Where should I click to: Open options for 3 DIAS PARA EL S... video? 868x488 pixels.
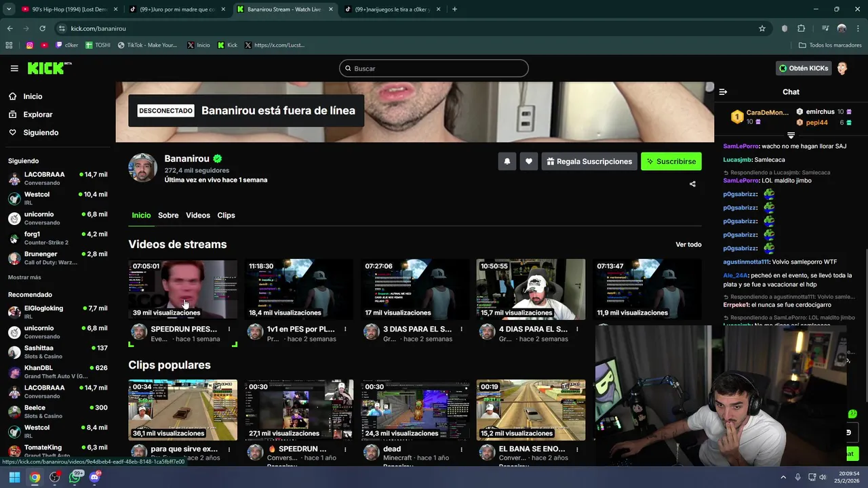click(x=461, y=329)
